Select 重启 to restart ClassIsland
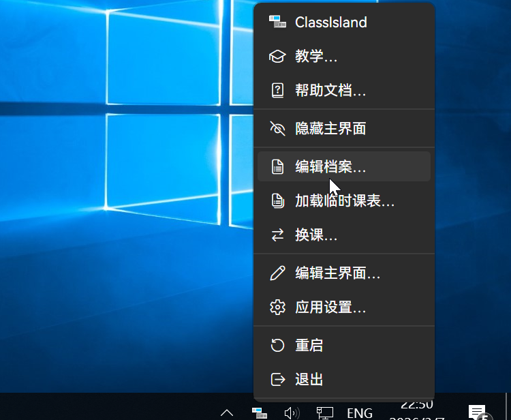The image size is (511, 420). tap(344, 345)
